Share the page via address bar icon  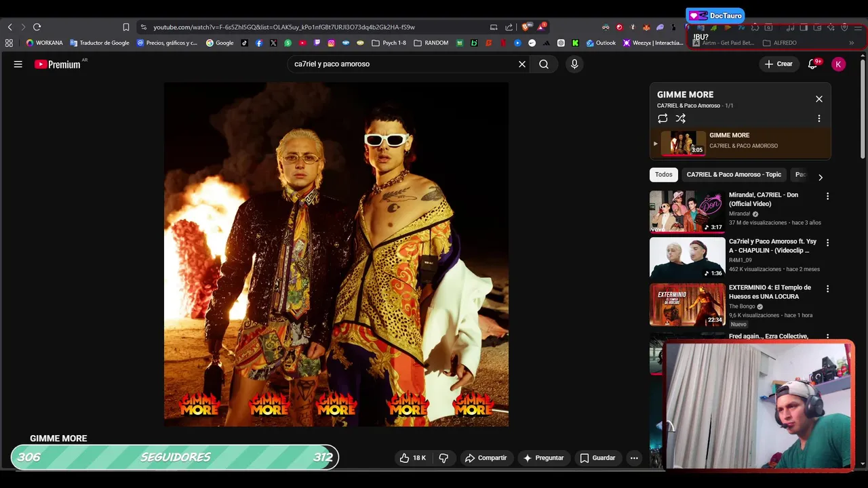tap(509, 27)
